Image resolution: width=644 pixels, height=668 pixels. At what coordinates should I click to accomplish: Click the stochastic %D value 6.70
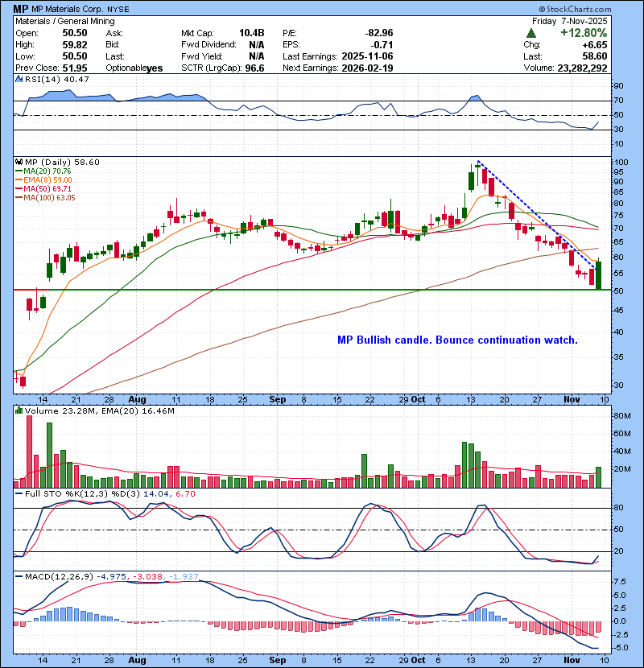click(x=185, y=494)
